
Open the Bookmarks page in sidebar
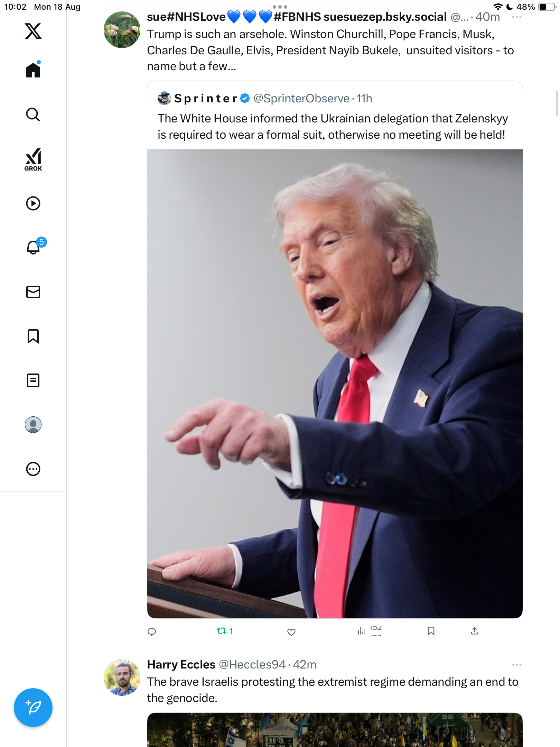tap(33, 336)
